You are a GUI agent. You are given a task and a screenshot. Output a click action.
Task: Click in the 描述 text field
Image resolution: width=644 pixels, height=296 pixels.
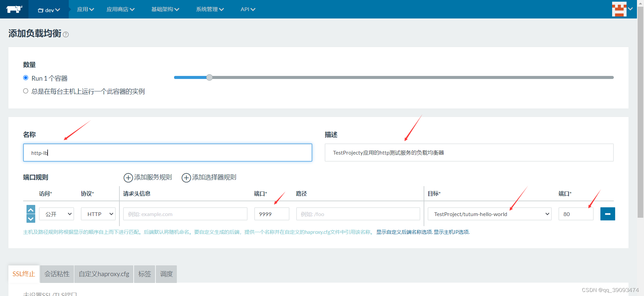pos(469,153)
